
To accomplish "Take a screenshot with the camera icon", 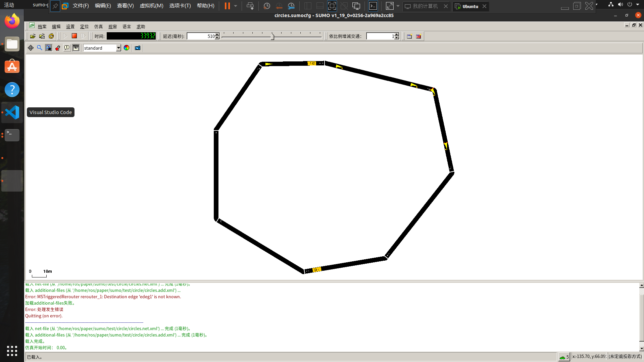I will click(138, 48).
